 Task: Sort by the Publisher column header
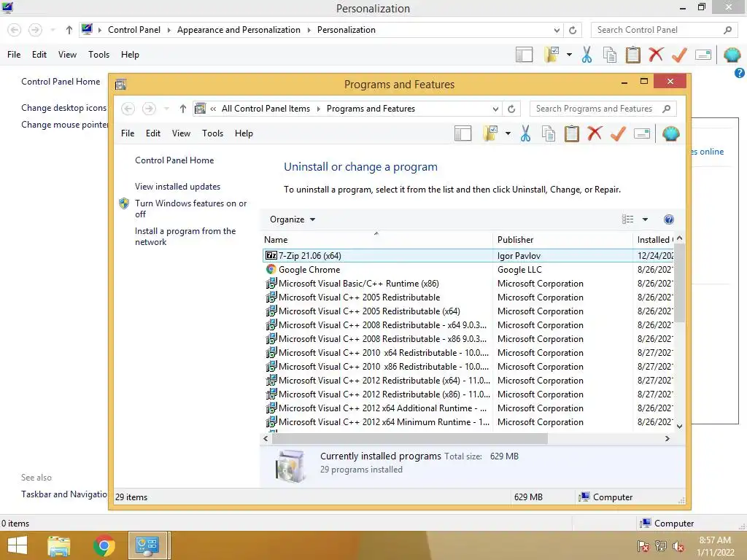point(562,239)
